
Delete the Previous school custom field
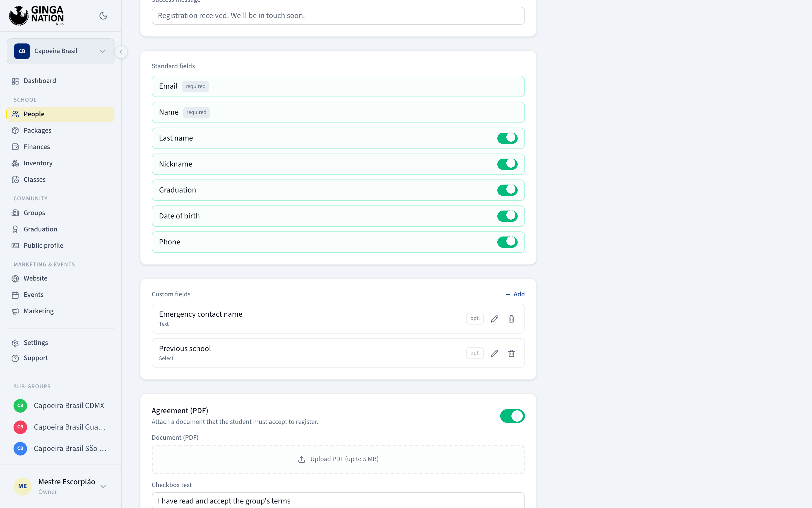coord(511,353)
